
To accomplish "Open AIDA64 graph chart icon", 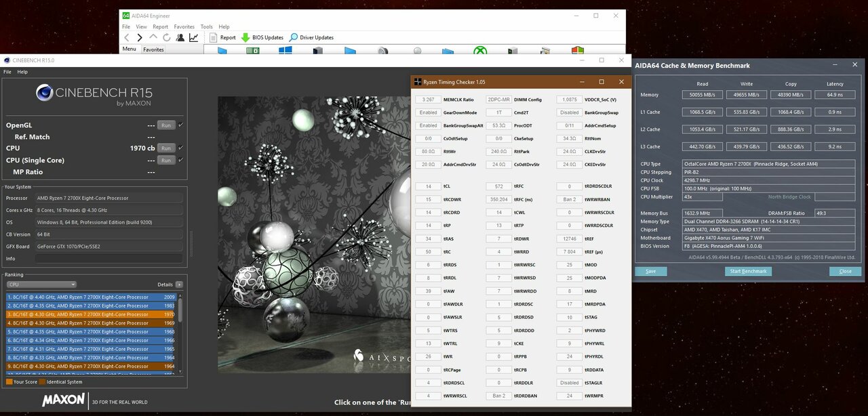I will pyautogui.click(x=194, y=37).
